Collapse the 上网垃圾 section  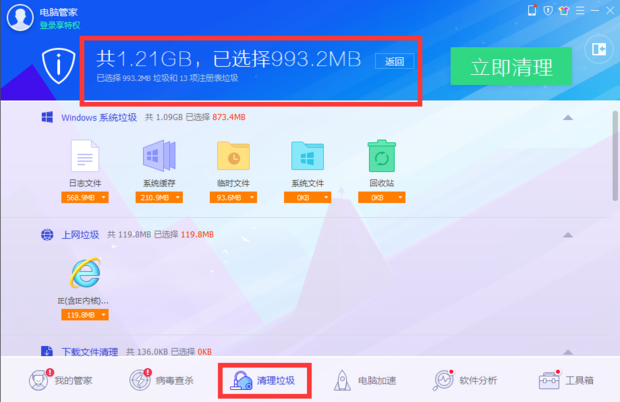coord(567,235)
